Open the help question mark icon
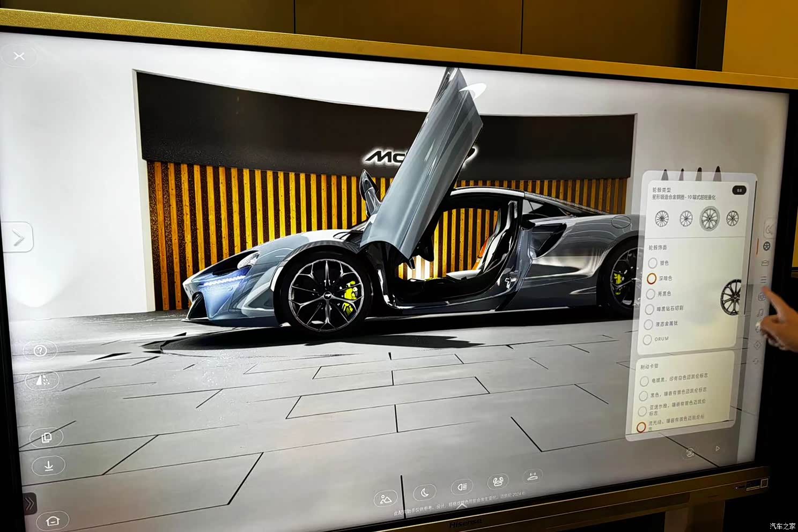Viewport: 798px width, 532px height. 40,351
